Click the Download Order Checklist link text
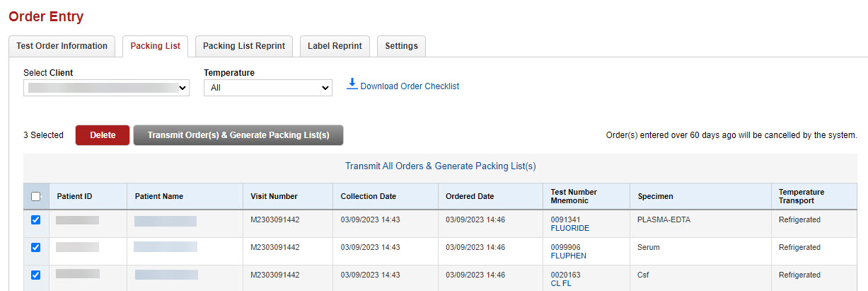Image resolution: width=868 pixels, height=291 pixels. [x=410, y=86]
